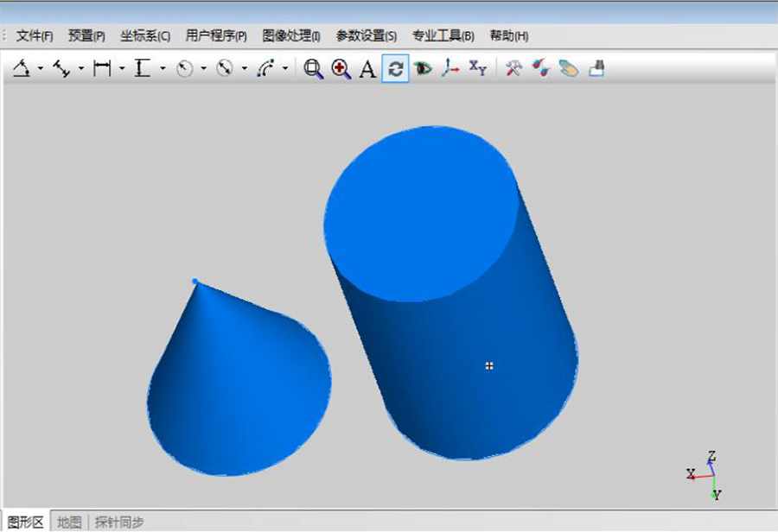Expand the angle tool dropdown arrow
778x532 pixels.
[x=41, y=69]
